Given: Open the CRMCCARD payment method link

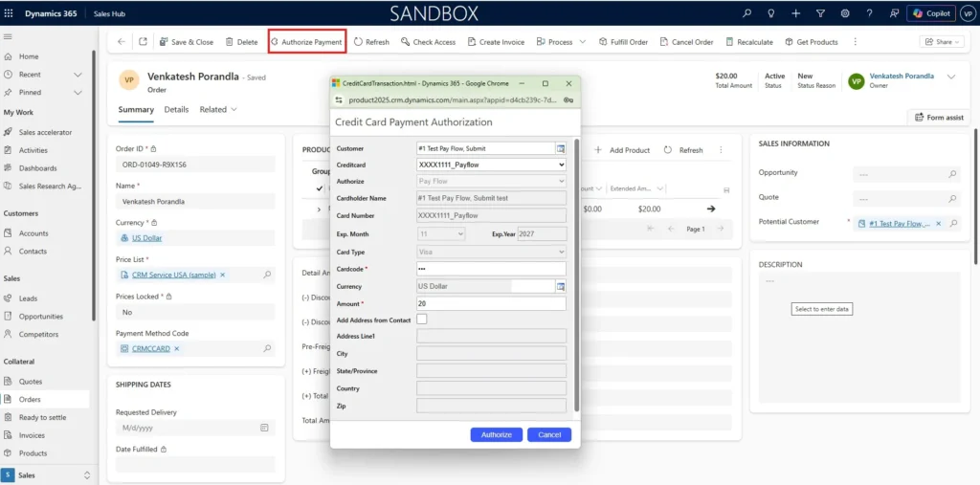Looking at the screenshot, I should [150, 349].
